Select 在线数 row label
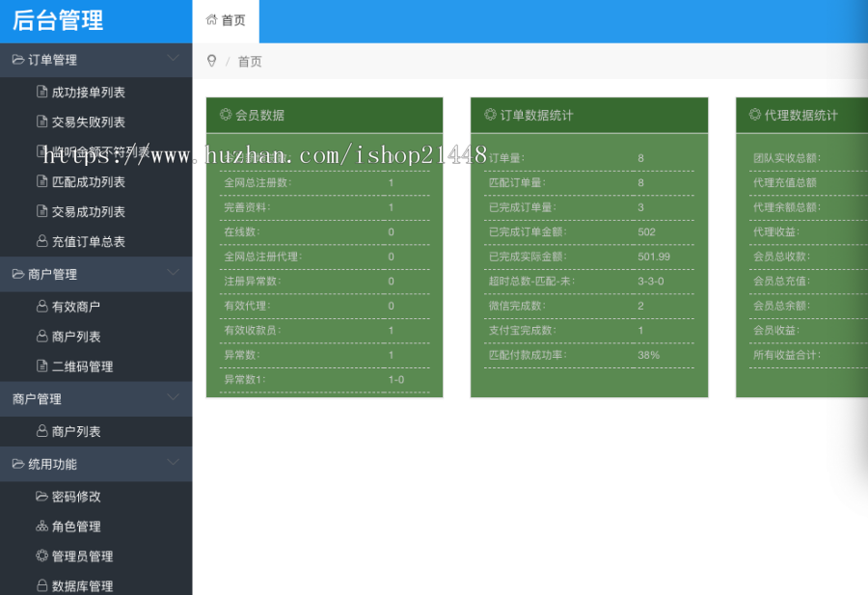Viewport: 868px width, 595px height. (241, 231)
